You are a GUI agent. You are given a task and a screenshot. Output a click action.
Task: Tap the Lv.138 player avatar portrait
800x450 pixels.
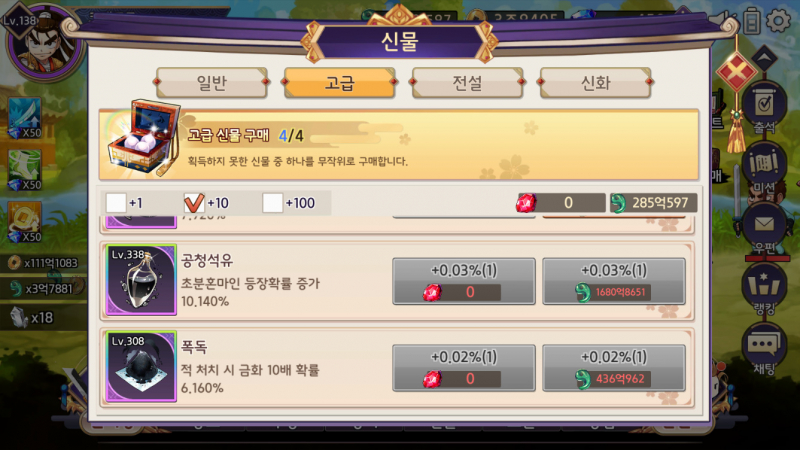(x=43, y=43)
